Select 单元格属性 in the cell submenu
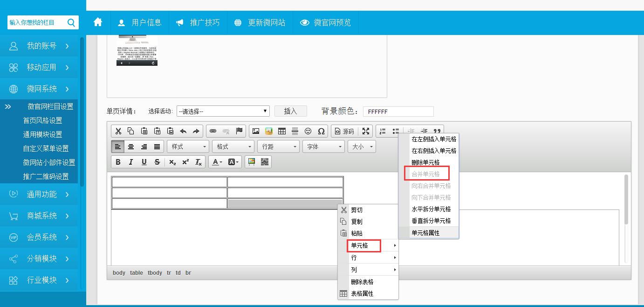 pos(425,233)
